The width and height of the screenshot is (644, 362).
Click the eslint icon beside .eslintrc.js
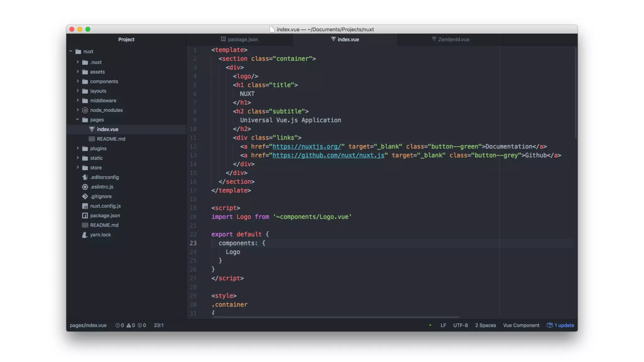click(85, 187)
